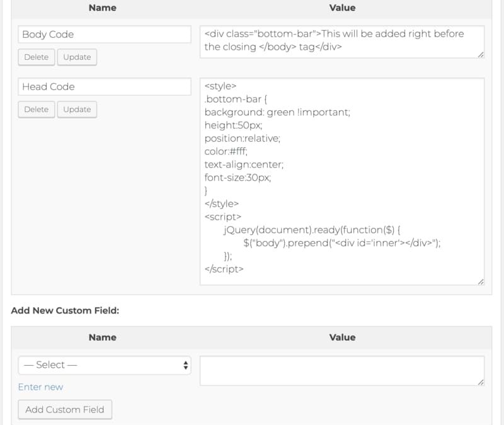Viewport: 504px width, 425px height.
Task: Click the jQuery(document).ready line
Action: (x=312, y=230)
